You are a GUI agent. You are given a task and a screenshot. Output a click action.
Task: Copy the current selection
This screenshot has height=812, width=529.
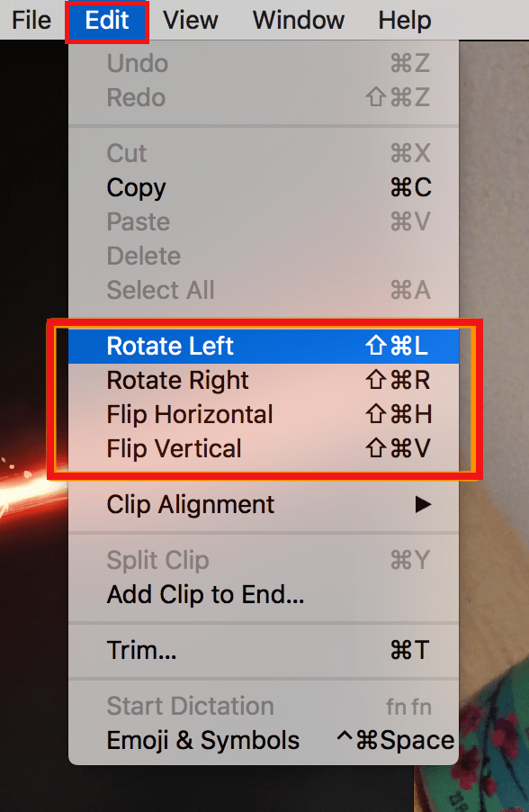coord(136,188)
